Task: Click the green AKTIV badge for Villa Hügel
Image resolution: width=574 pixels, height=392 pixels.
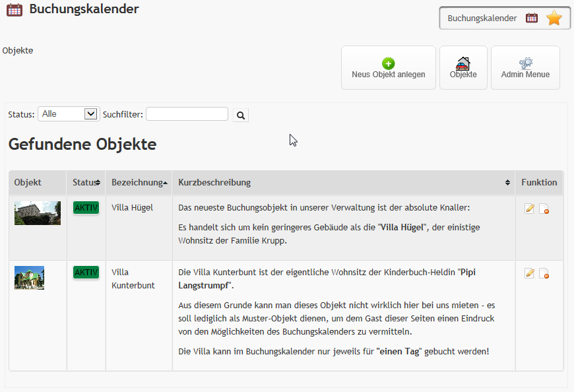Action: point(86,207)
